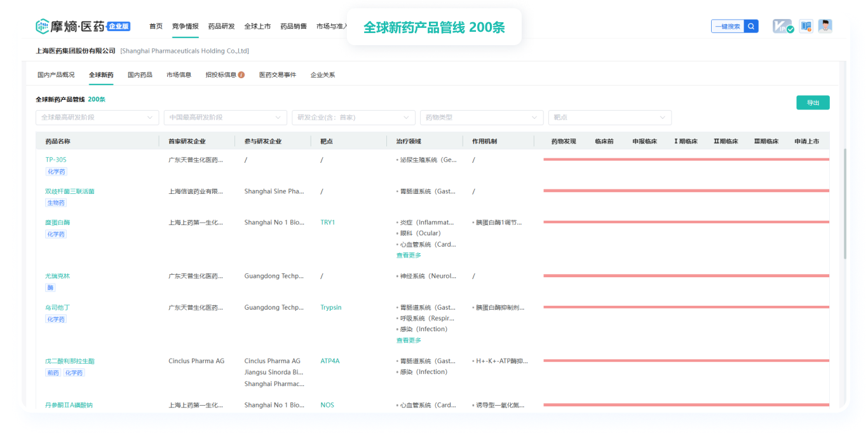Viewport: 868px width, 433px height.
Task: Open the 药品销售 menu
Action: click(x=294, y=27)
